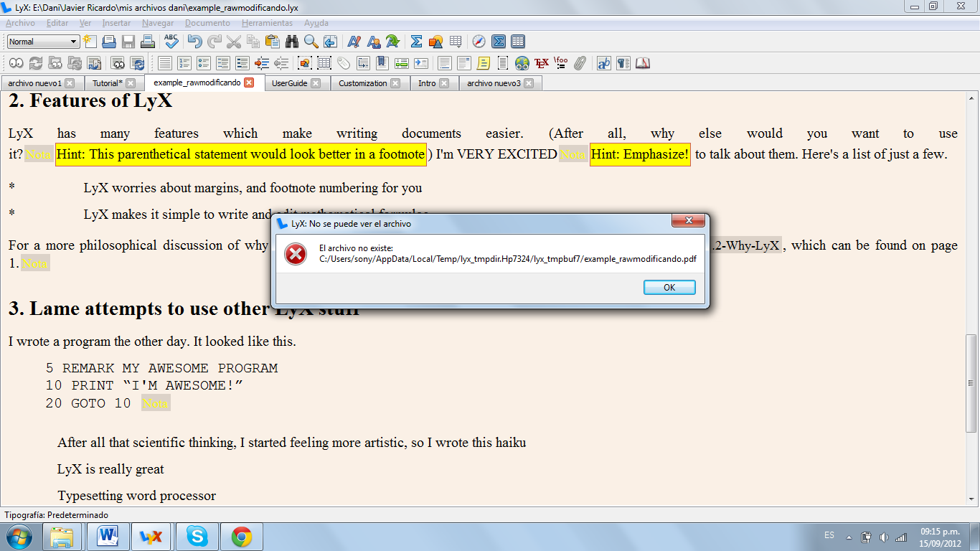Viewport: 980px width, 551px height.
Task: Open the Archivo menu
Action: [20, 23]
